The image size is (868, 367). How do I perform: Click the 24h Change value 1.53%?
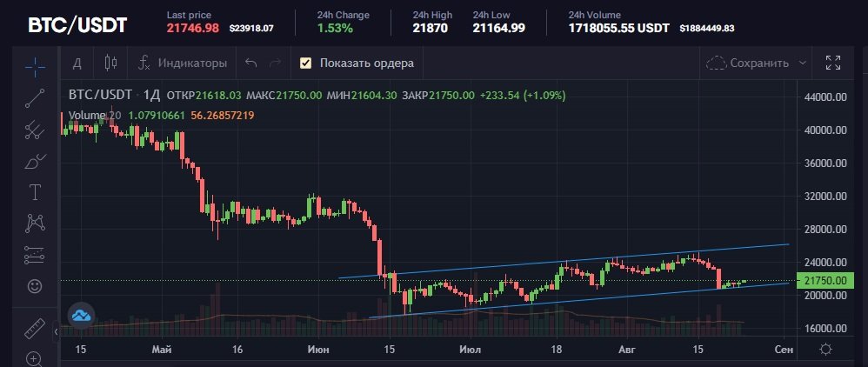pyautogui.click(x=335, y=28)
